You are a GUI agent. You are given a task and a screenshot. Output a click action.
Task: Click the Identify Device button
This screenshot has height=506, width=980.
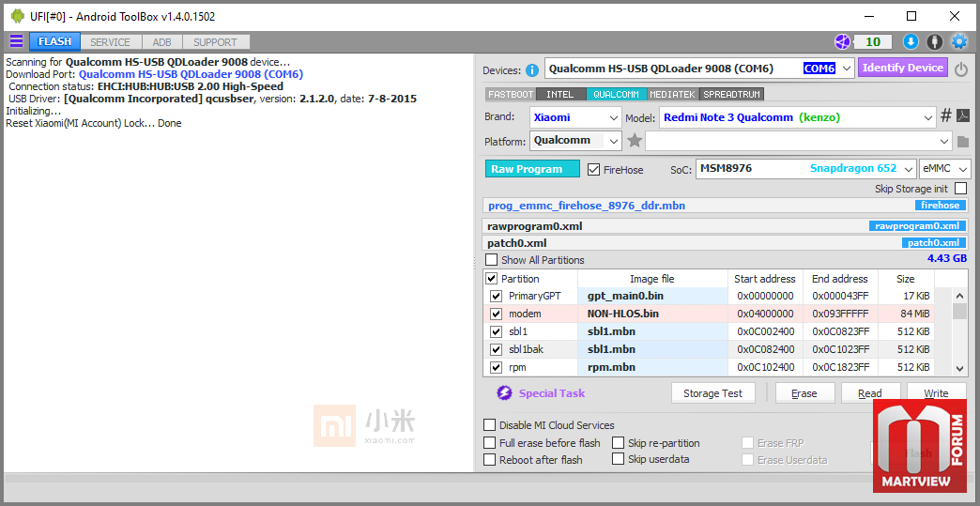(x=902, y=68)
